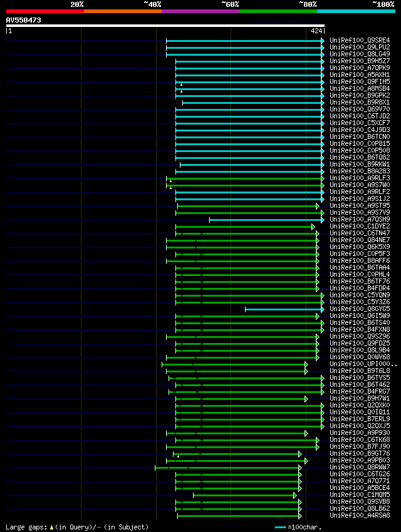Click the yellow gap marker on the A9RLF3 row
The height and width of the screenshot is (532, 401).
pos(170,181)
